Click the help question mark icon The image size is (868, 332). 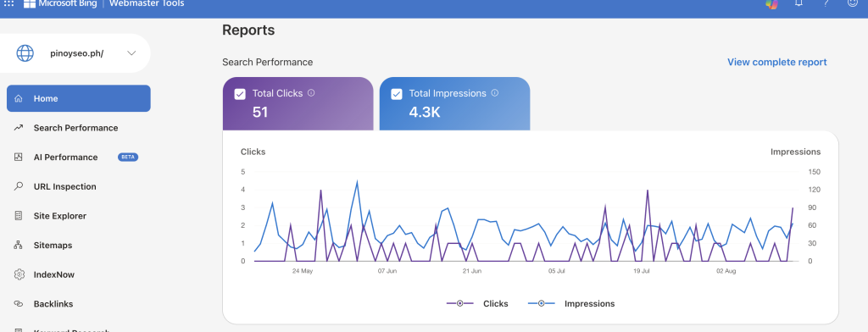click(826, 3)
